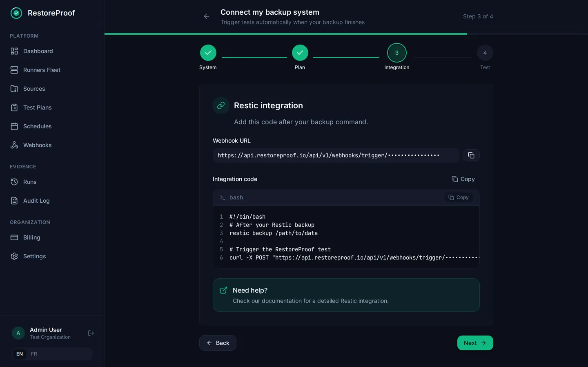This screenshot has width=588, height=367.
Task: Click the Sources folder icon
Action: 14,89
